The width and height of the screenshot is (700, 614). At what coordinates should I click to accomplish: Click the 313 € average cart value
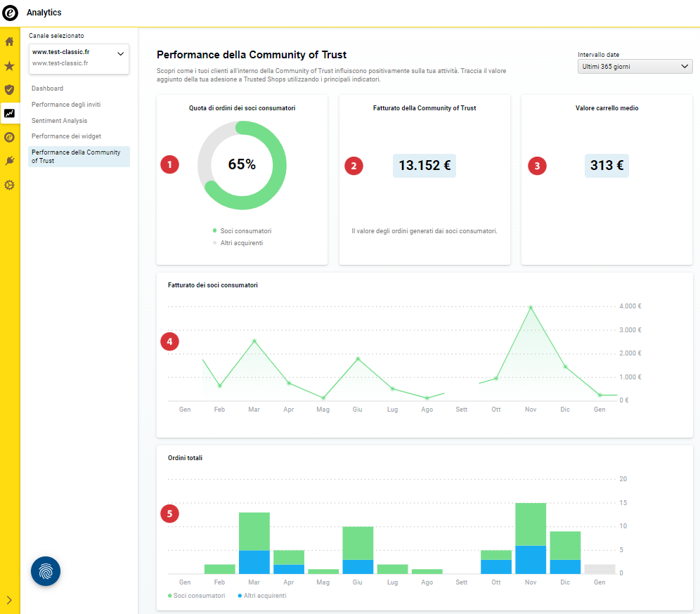tap(607, 166)
